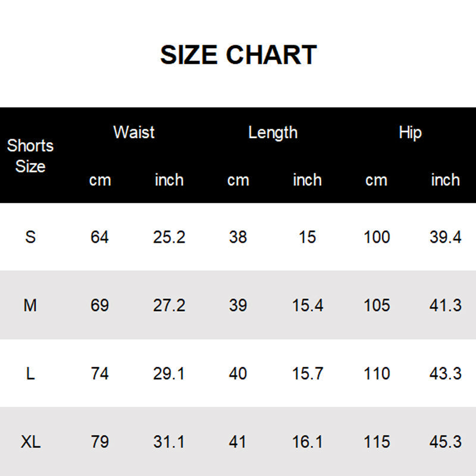Image resolution: width=476 pixels, height=476 pixels.
Task: Select the 41 cm length cell
Action: (238, 442)
